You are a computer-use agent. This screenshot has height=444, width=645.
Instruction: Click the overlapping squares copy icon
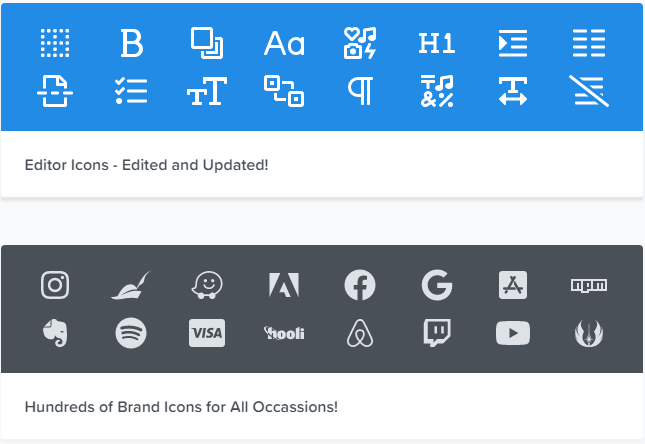[x=207, y=43]
